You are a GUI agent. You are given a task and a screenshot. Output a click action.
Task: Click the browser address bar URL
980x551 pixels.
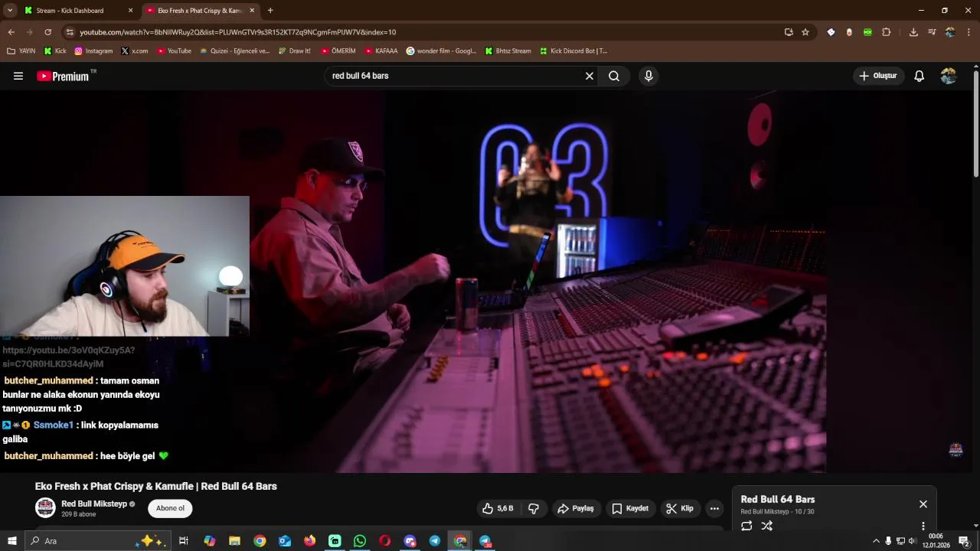[237, 32]
